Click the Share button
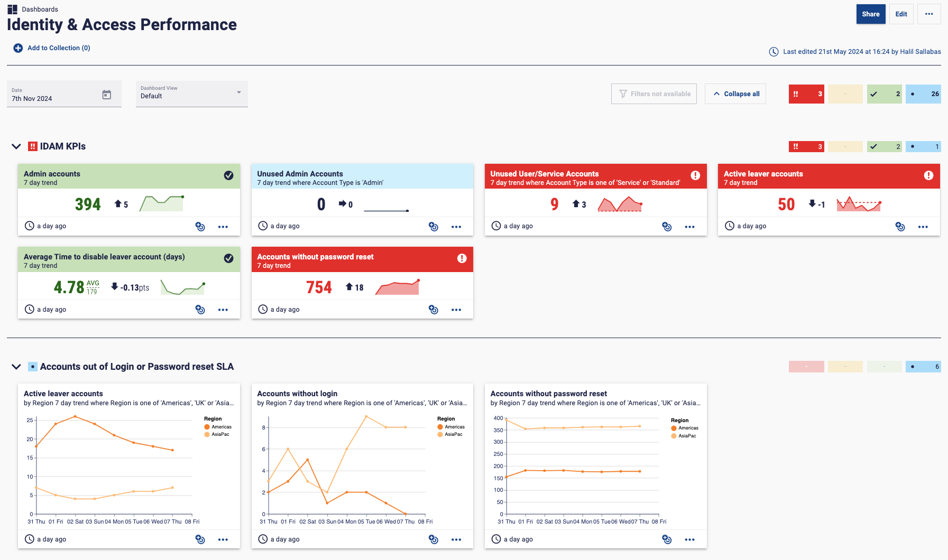This screenshot has width=948, height=560. click(x=870, y=14)
